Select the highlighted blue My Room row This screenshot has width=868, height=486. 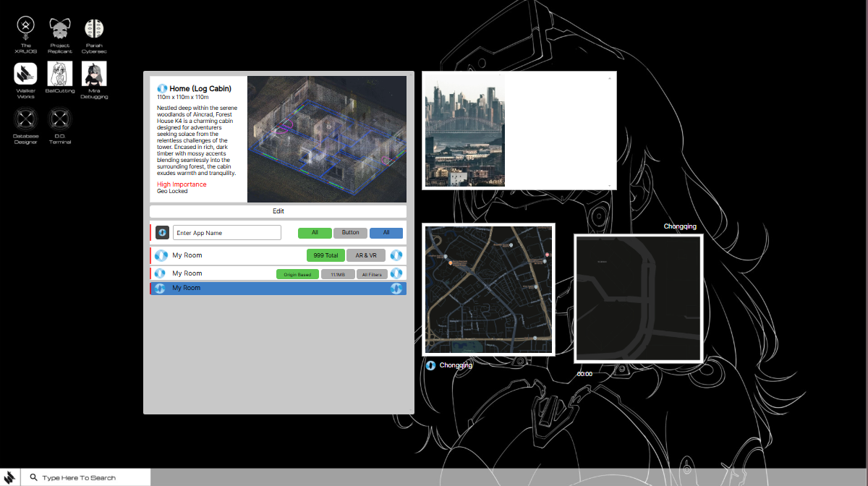pos(278,289)
